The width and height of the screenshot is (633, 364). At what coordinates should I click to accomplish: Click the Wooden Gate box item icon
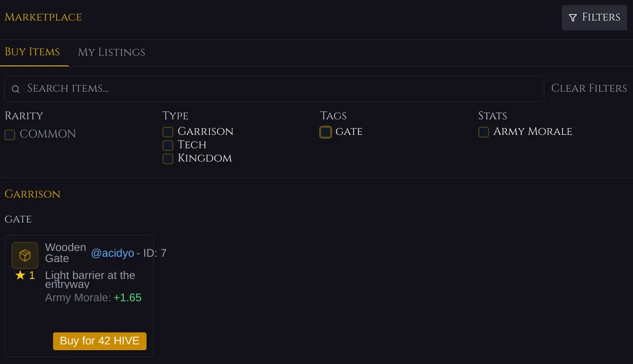(25, 255)
